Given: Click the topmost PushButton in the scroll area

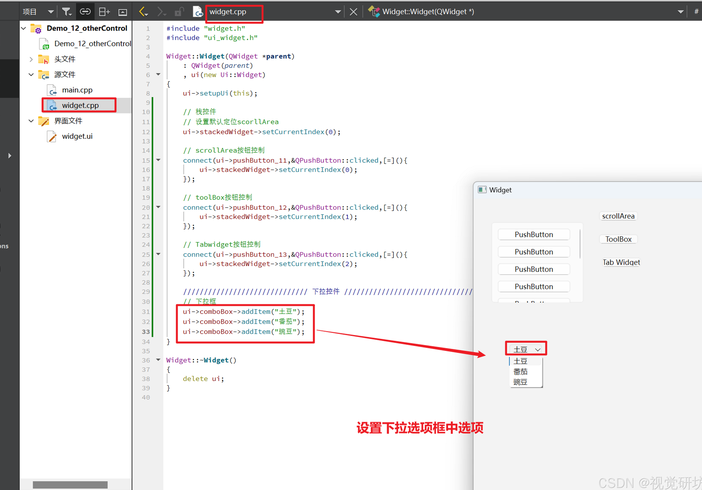Looking at the screenshot, I should point(534,234).
